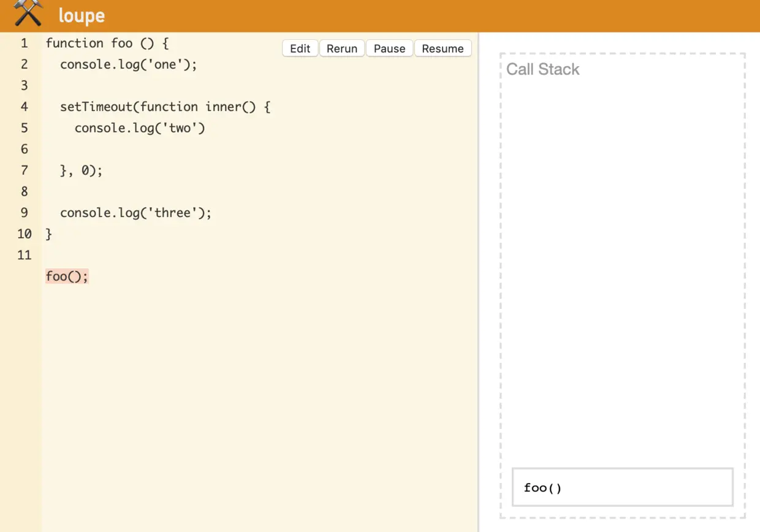Viewport: 760px width, 532px height.
Task: Click the Call Stack heading
Action: pyautogui.click(x=543, y=69)
